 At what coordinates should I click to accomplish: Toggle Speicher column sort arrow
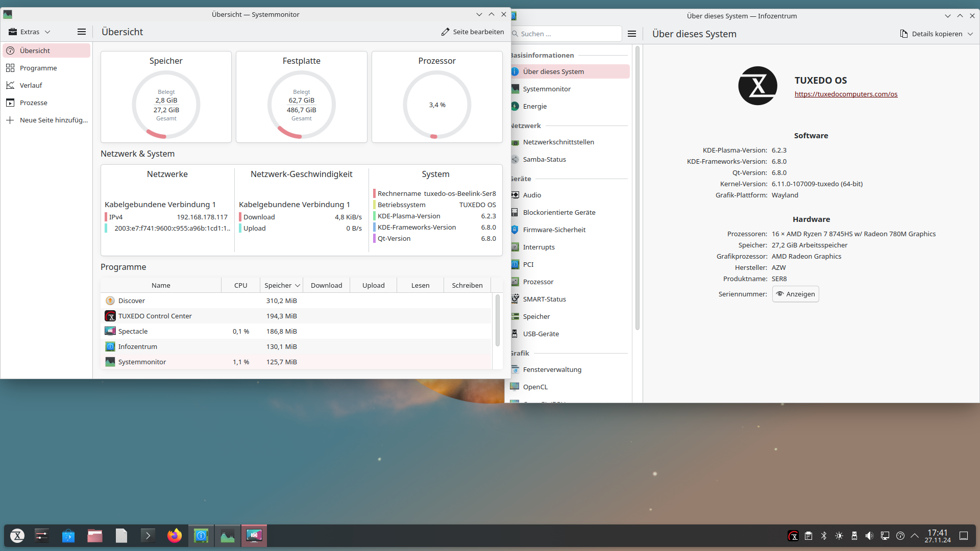click(x=298, y=285)
